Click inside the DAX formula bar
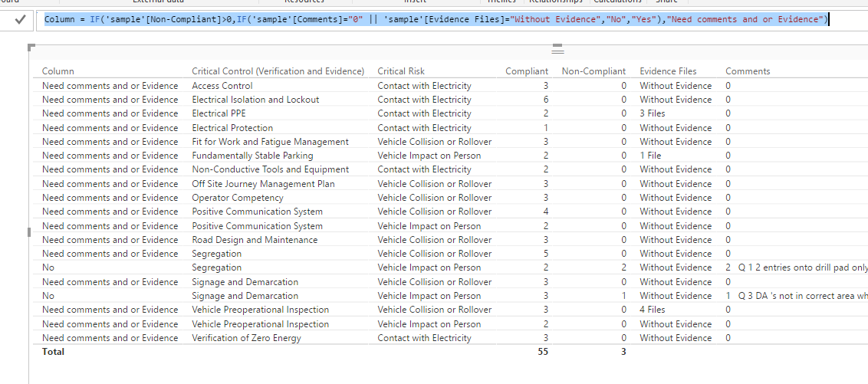This screenshot has height=384, width=868. pyautogui.click(x=452, y=20)
